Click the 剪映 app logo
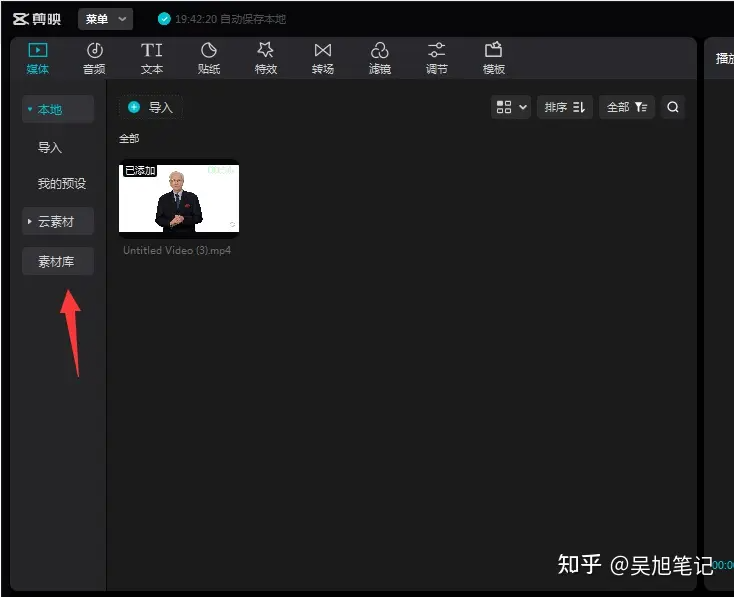This screenshot has height=597, width=734. point(37,19)
